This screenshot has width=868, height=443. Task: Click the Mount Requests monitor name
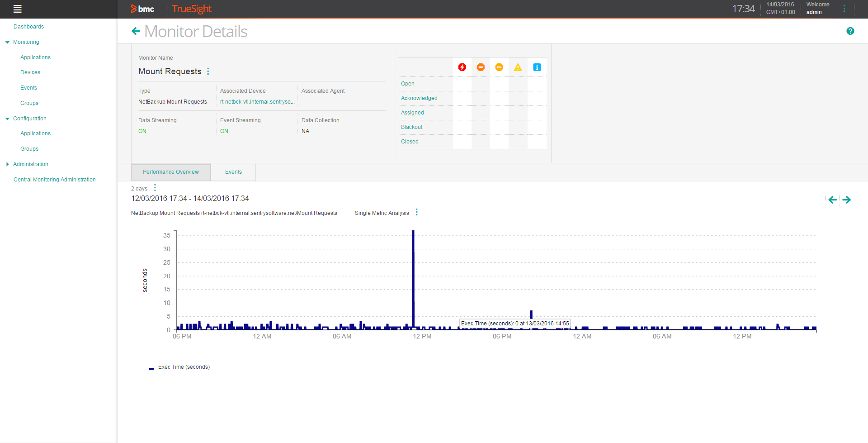(x=170, y=71)
